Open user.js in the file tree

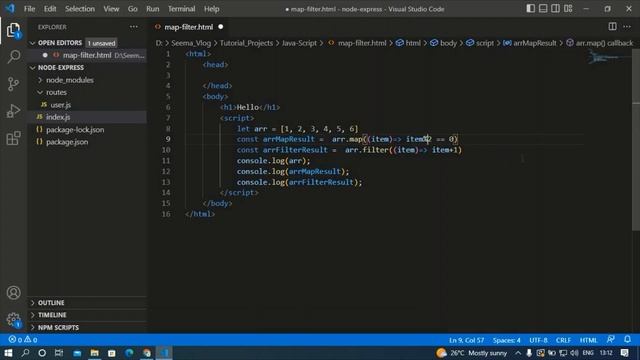point(60,105)
